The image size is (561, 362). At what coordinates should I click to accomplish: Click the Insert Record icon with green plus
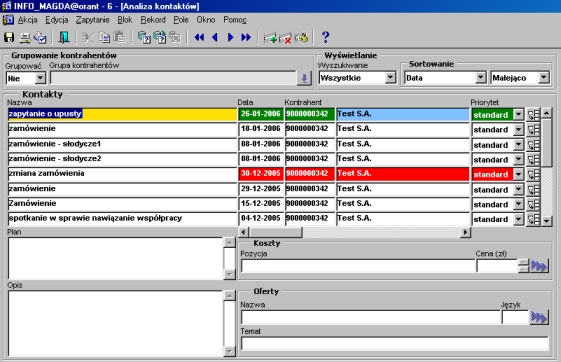point(270,37)
